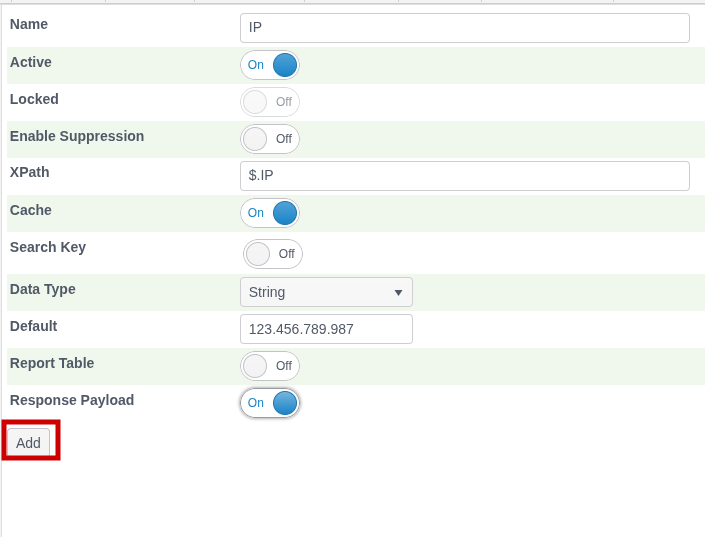Click the XPath field with $.IP

[x=464, y=176]
